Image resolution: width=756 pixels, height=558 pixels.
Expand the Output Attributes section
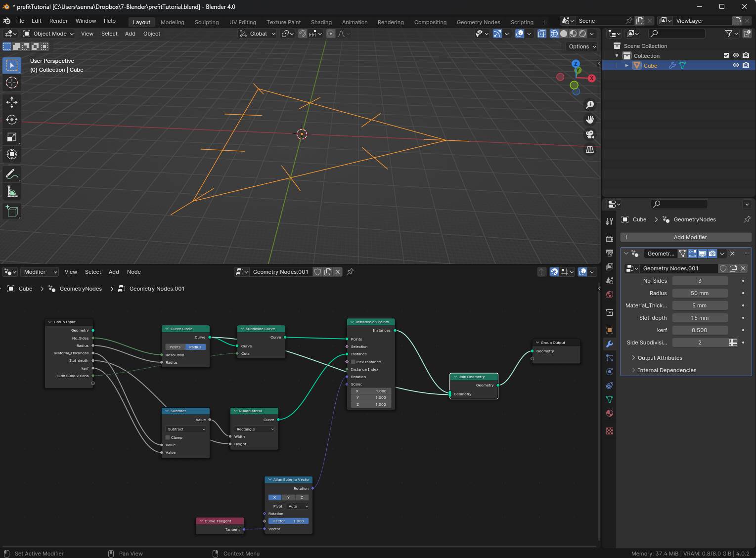(x=660, y=358)
